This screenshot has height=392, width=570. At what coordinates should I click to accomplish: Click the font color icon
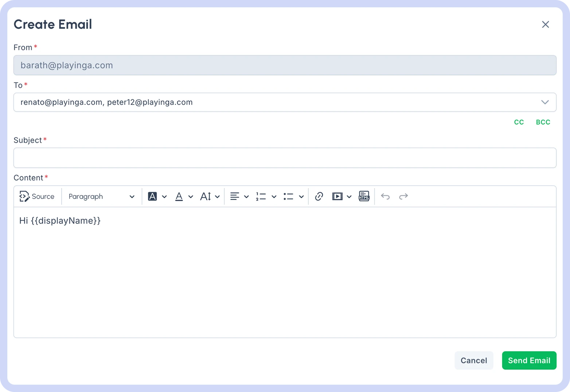pos(179,196)
